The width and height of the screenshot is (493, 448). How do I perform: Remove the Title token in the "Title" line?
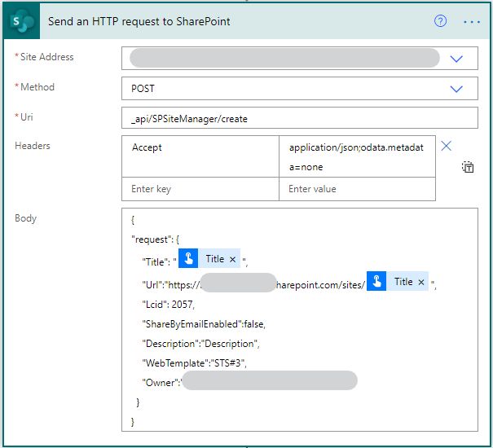(233, 259)
